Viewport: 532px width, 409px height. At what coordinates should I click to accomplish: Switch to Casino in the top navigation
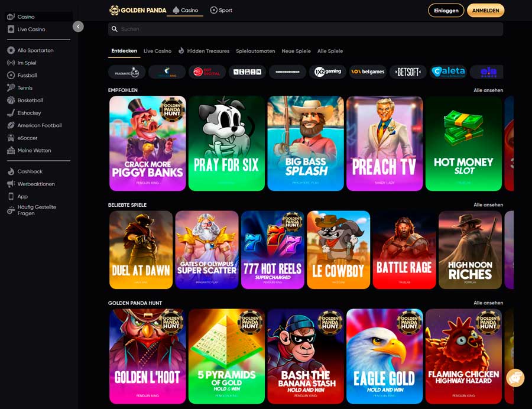185,10
